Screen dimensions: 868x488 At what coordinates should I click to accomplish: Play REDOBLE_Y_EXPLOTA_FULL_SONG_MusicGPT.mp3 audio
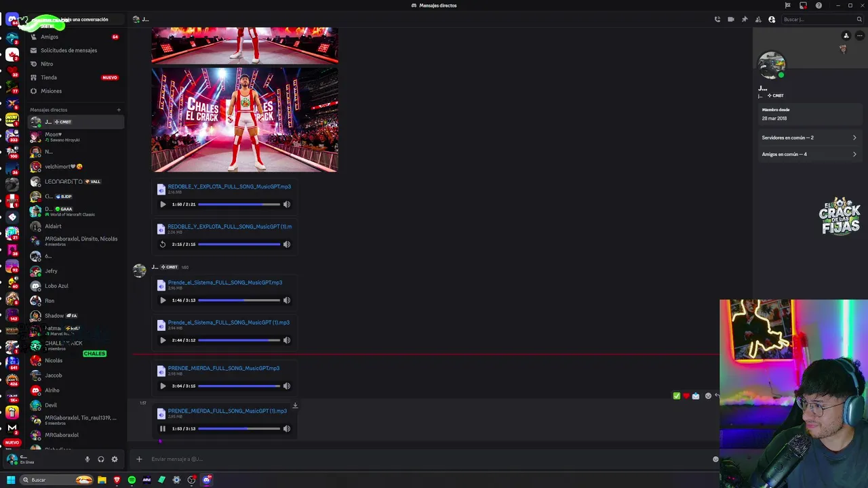pyautogui.click(x=163, y=204)
